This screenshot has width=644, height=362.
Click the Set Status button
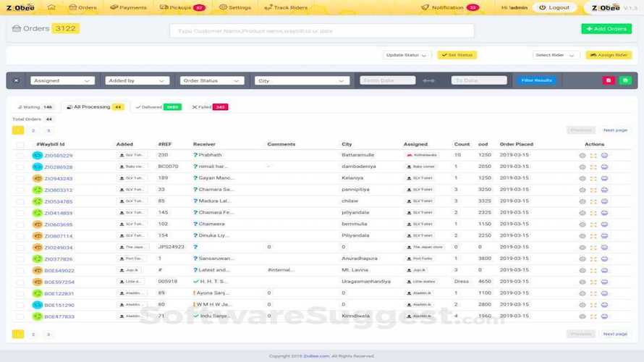[x=457, y=55]
